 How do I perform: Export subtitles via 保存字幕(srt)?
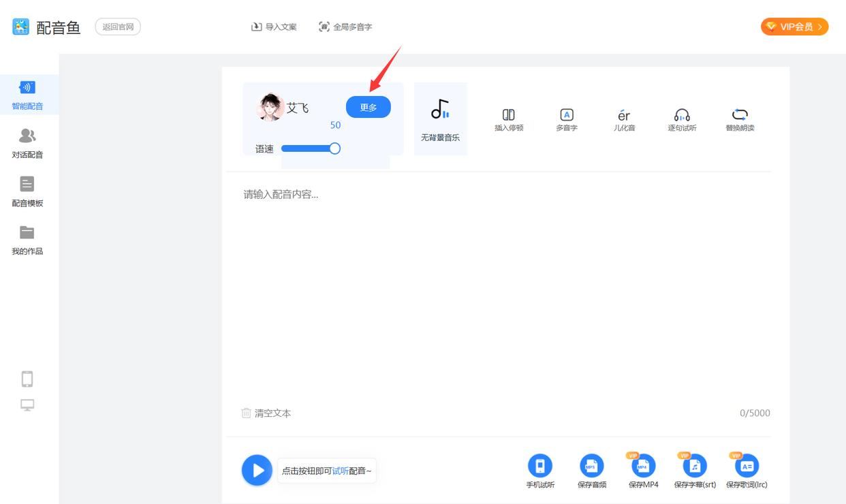pyautogui.click(x=695, y=466)
